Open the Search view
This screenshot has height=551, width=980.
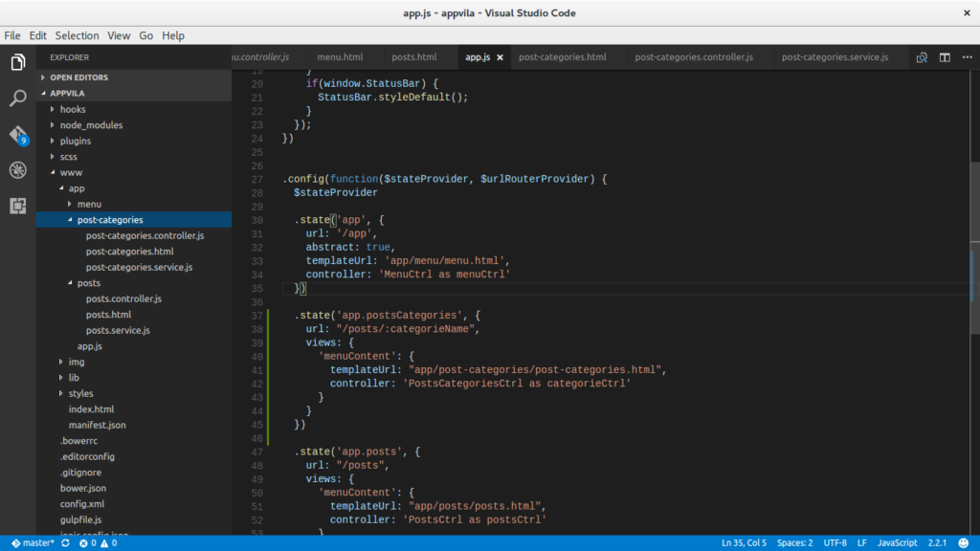point(17,99)
